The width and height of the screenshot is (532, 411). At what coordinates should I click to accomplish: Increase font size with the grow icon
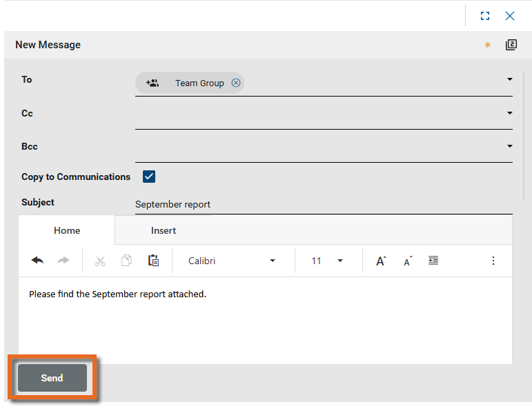[x=381, y=261]
